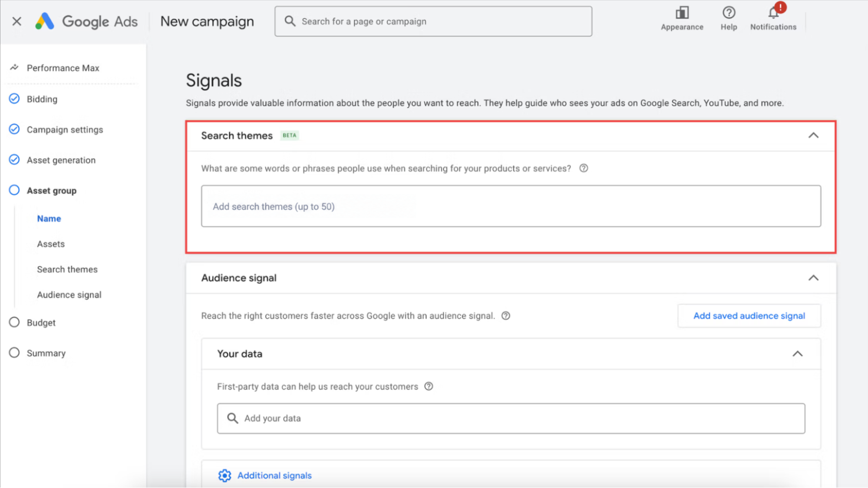The height and width of the screenshot is (488, 868).
Task: Jump to Assets subsection
Action: 51,244
